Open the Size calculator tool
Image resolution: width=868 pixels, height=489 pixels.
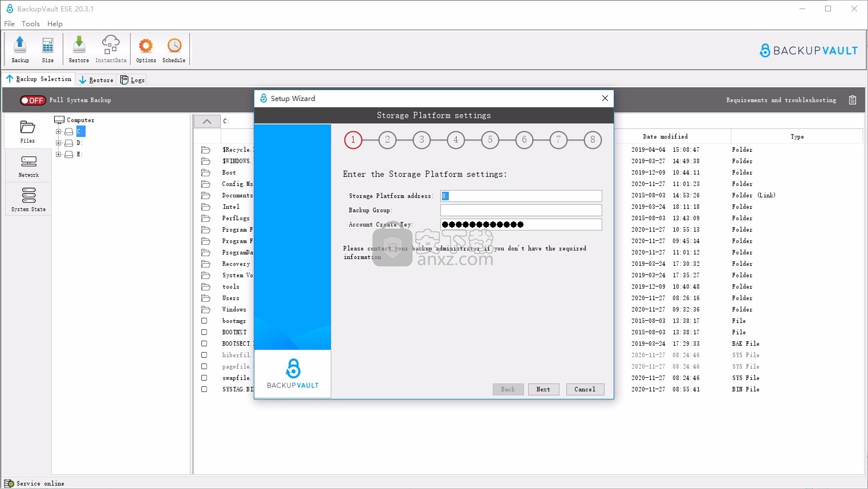(48, 49)
